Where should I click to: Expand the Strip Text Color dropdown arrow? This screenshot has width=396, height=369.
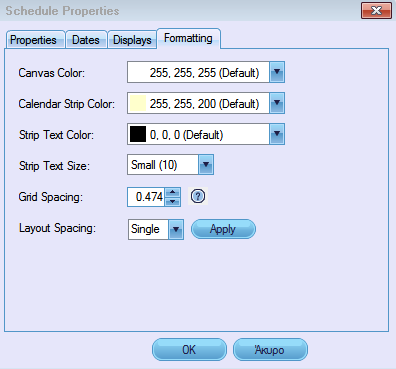[277, 134]
